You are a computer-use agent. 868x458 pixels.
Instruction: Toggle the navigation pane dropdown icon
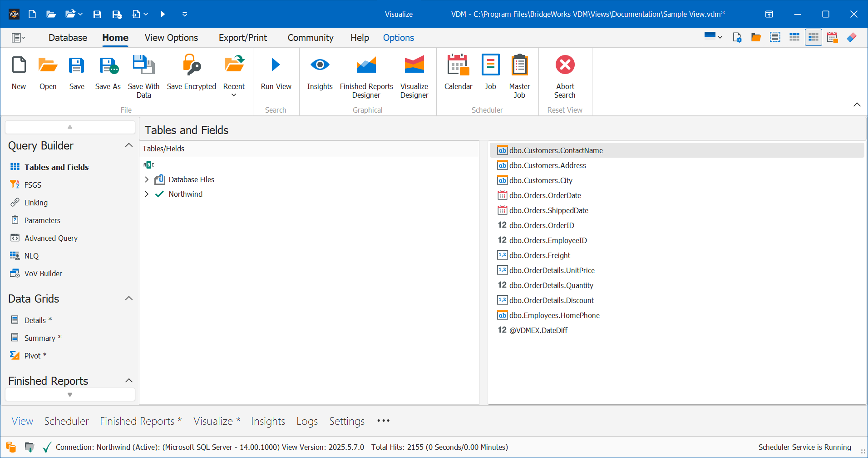point(19,38)
